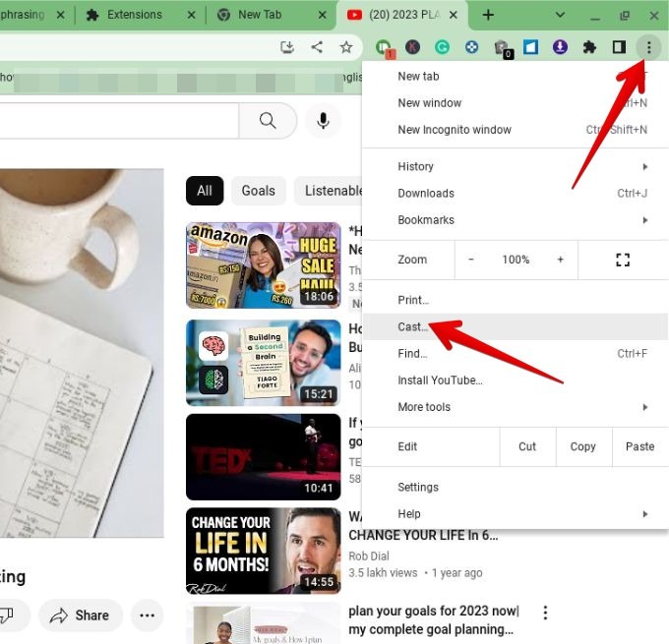Image resolution: width=669 pixels, height=644 pixels.
Task: Select the Goals filter chip
Action: (x=258, y=191)
